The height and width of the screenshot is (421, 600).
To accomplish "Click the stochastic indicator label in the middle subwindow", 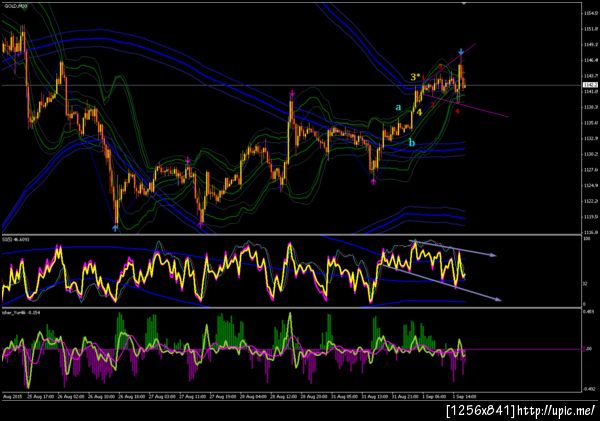I will (x=16, y=240).
